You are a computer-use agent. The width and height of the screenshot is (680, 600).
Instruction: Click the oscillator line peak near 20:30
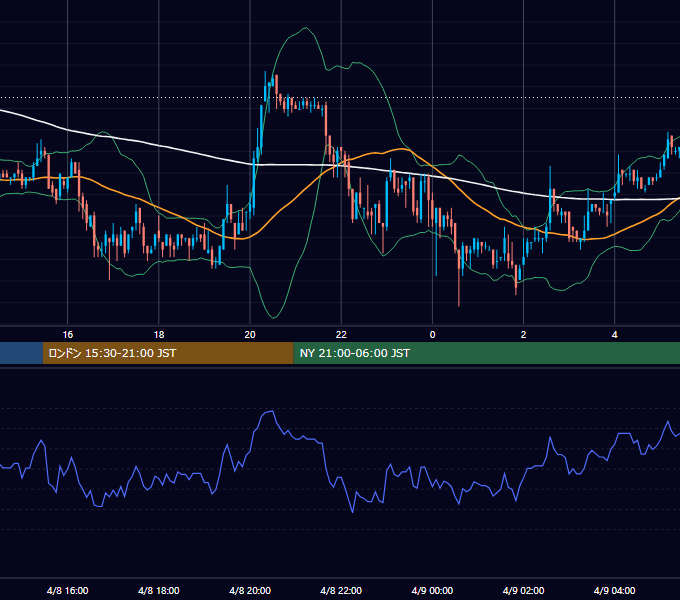(x=270, y=411)
